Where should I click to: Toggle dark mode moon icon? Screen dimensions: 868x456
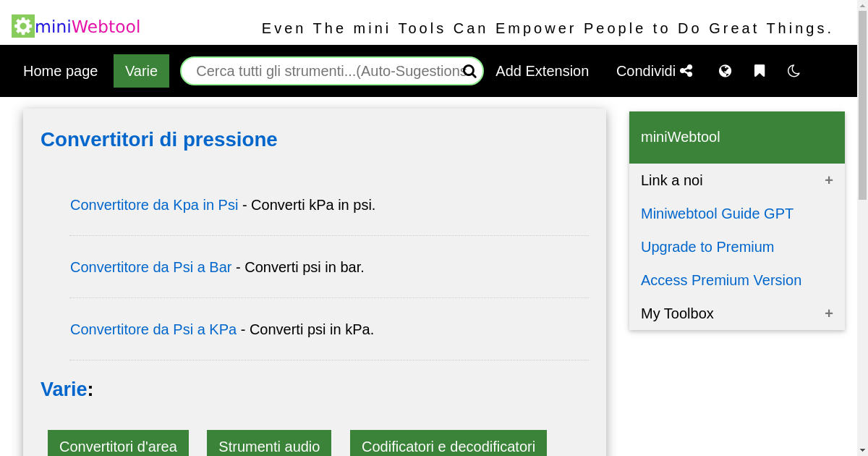pyautogui.click(x=793, y=71)
